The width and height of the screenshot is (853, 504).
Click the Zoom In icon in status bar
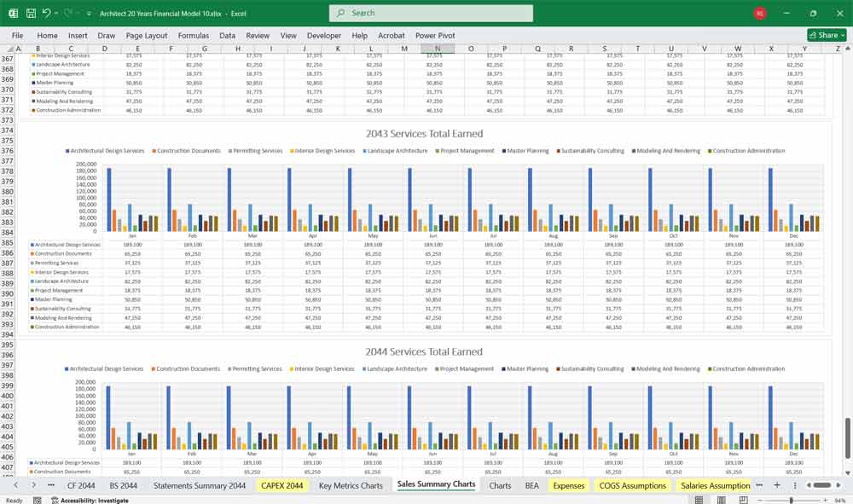pyautogui.click(x=825, y=500)
